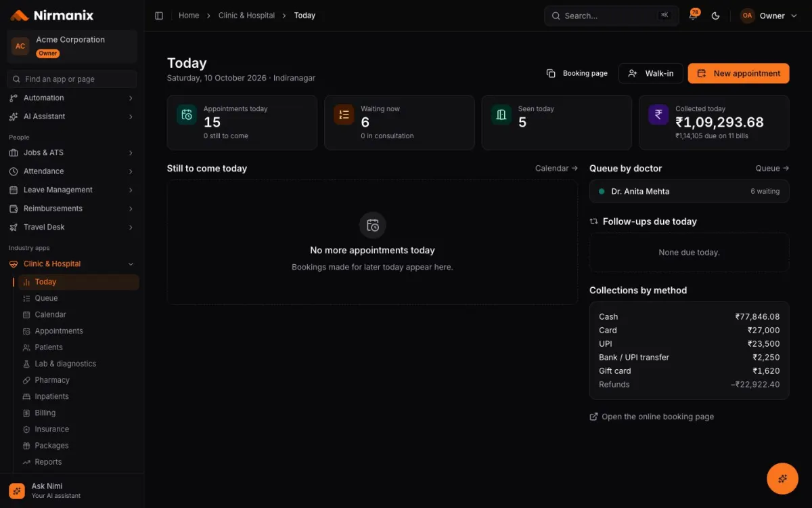The width and height of the screenshot is (812, 508).
Task: Focus the Find an app or page field
Action: click(x=72, y=79)
